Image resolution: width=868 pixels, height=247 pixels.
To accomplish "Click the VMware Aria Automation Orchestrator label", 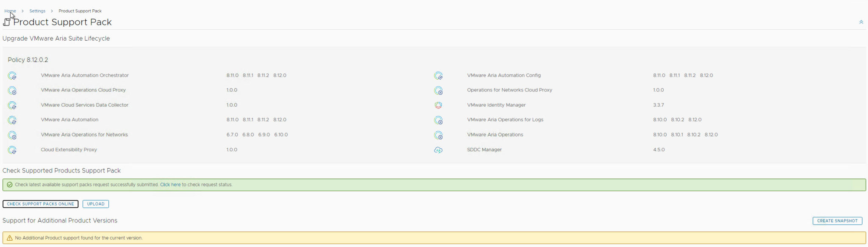I will click(x=85, y=75).
